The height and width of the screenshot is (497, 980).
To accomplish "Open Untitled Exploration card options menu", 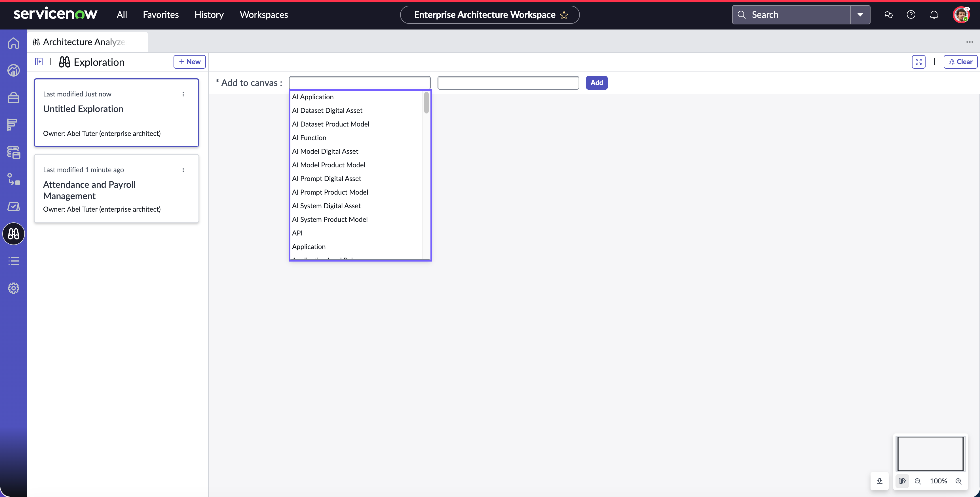I will tap(183, 94).
